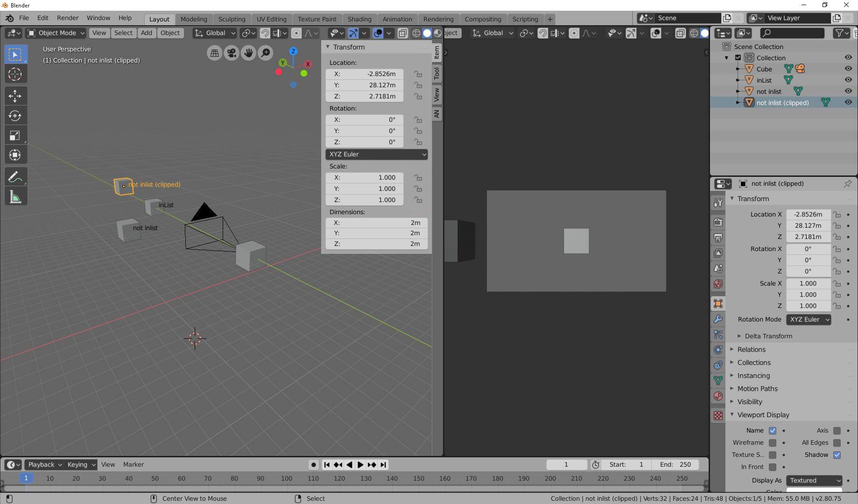Enable the In Front checkbox
Image resolution: width=858 pixels, height=504 pixels.
[773, 467]
